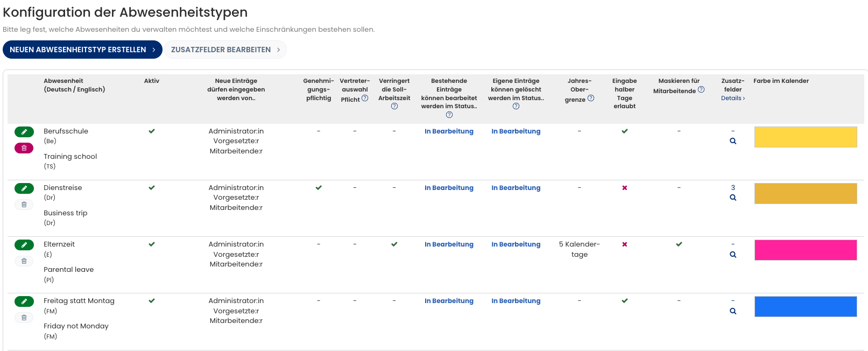Click the blue Freitag statt Montag color swatch

[x=805, y=307]
